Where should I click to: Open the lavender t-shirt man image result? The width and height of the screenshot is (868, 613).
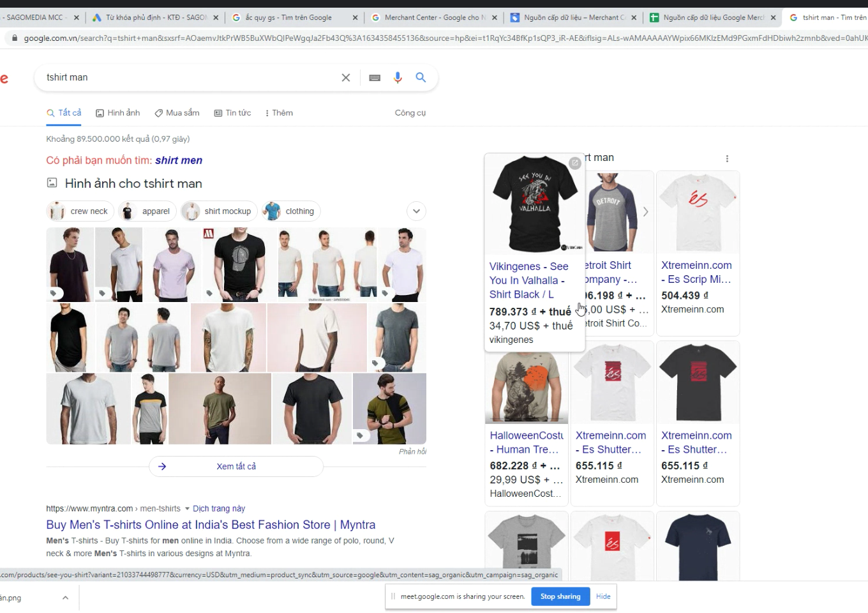pos(172,264)
